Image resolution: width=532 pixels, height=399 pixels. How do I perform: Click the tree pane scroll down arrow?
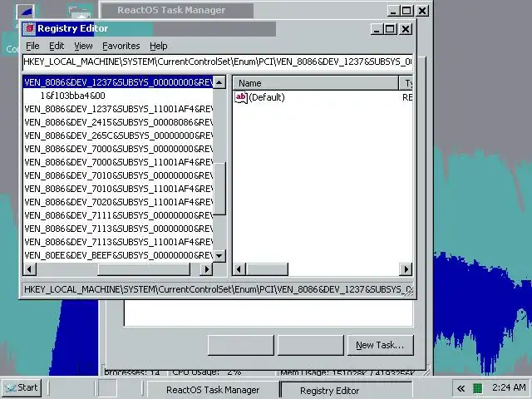click(x=219, y=255)
